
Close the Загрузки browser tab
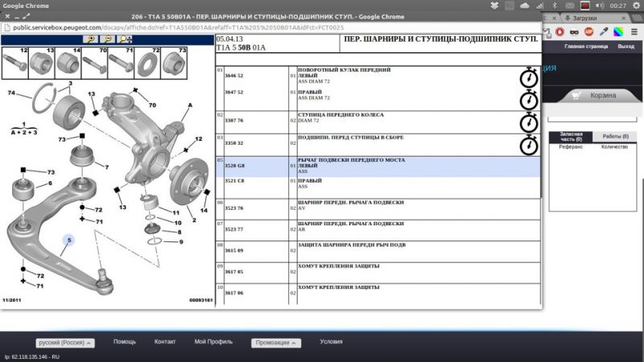click(623, 18)
